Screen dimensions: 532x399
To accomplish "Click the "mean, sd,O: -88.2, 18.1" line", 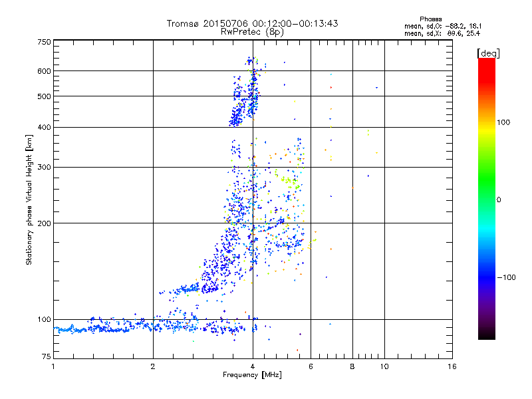I will pyautogui.click(x=443, y=26).
